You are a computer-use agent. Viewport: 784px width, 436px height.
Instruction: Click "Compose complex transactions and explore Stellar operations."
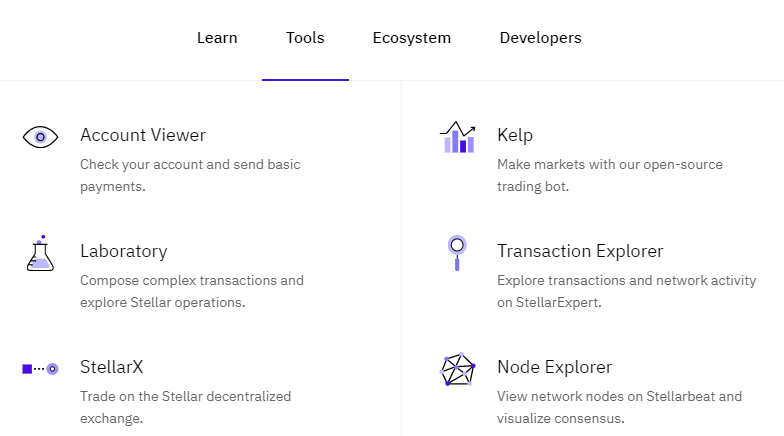192,292
